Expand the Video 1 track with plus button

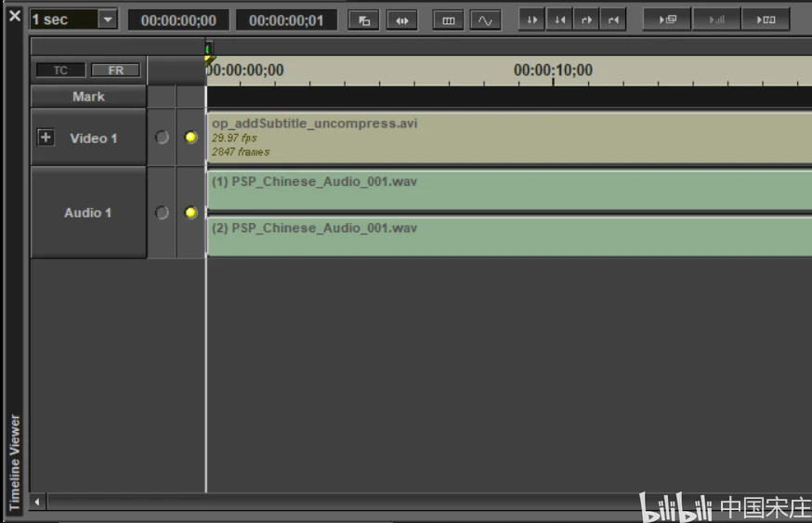pos(45,137)
